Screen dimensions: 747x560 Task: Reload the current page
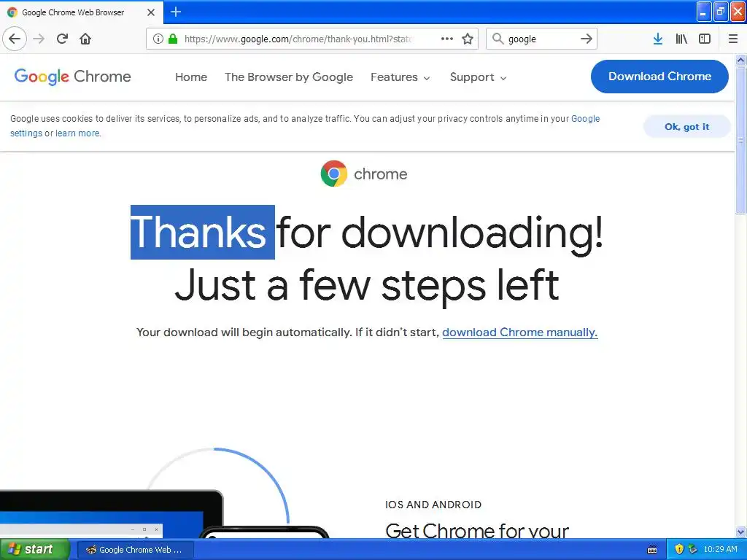click(x=62, y=39)
